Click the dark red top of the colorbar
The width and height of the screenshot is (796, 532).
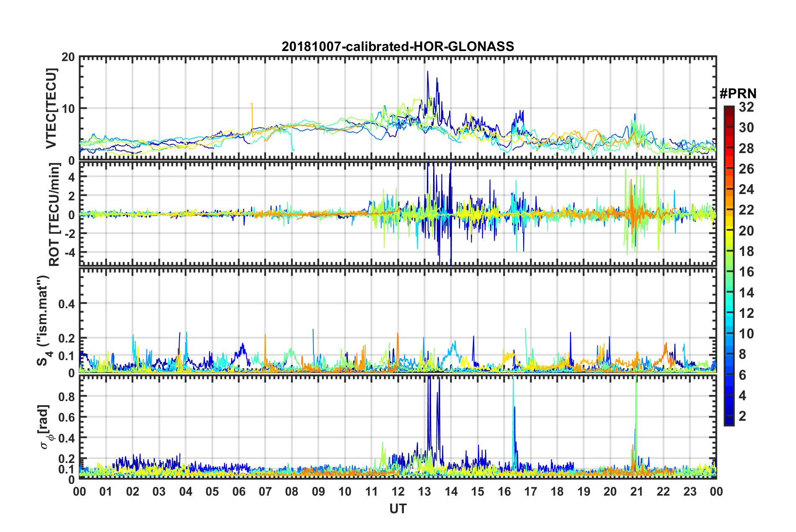coord(729,110)
